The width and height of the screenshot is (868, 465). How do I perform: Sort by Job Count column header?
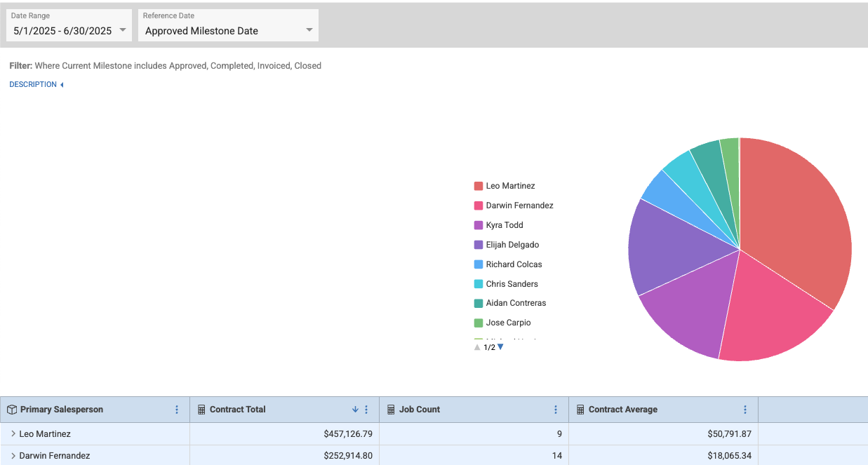click(x=420, y=410)
